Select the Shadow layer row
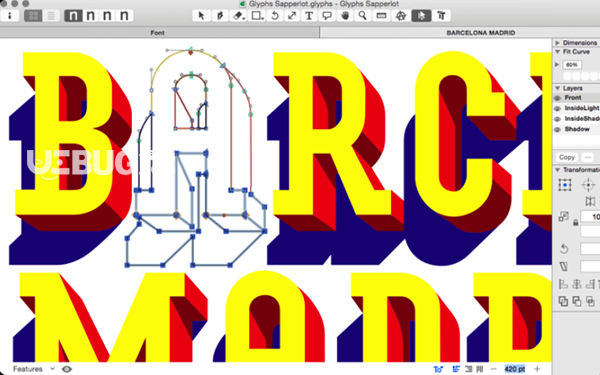Screen dimensions: 600x375 (576, 129)
